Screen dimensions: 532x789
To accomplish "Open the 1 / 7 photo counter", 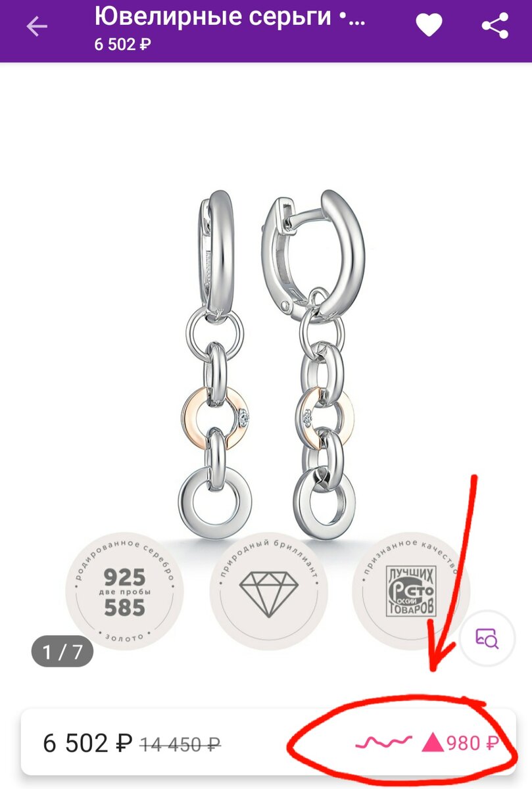I will pos(62,652).
